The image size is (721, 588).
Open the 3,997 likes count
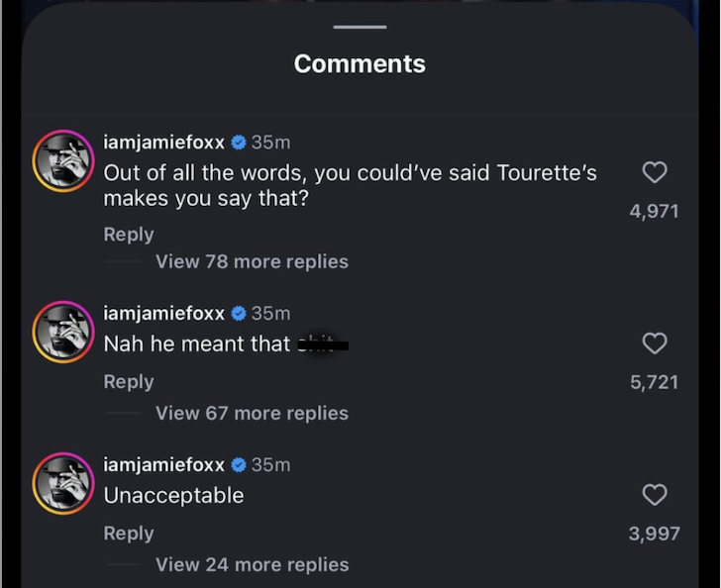(x=655, y=534)
